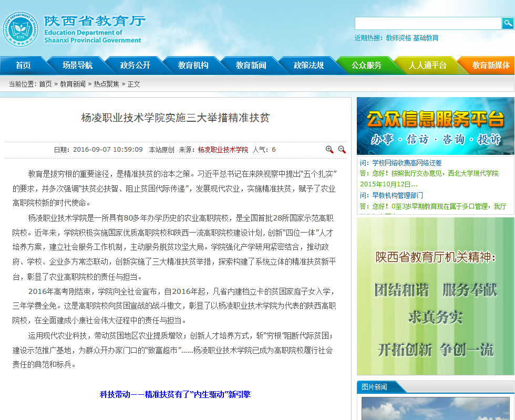Click the zoom out text icon
The height and width of the screenshot is (420, 515).
click(342, 150)
